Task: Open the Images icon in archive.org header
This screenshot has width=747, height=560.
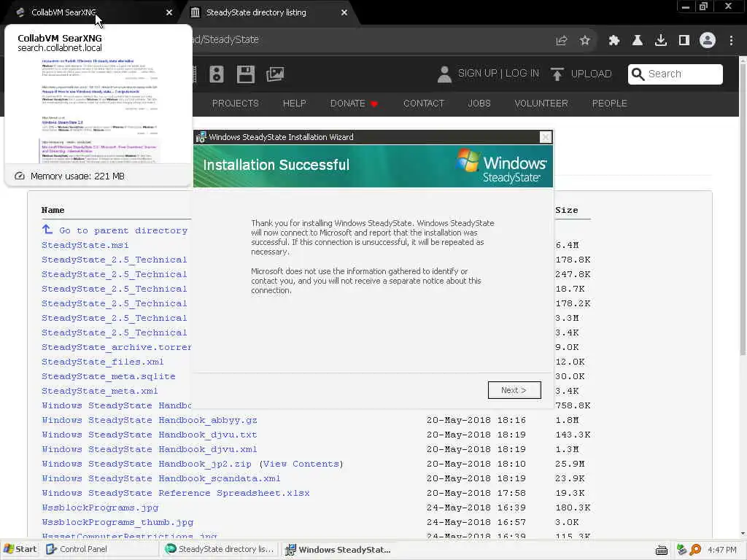Action: coord(275,74)
